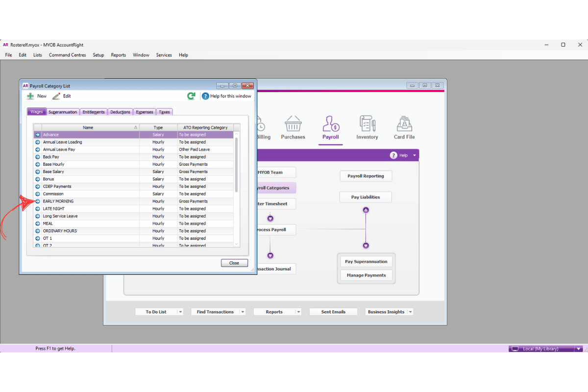Select the Long Service Leave row name
The image size is (588, 392).
point(60,216)
